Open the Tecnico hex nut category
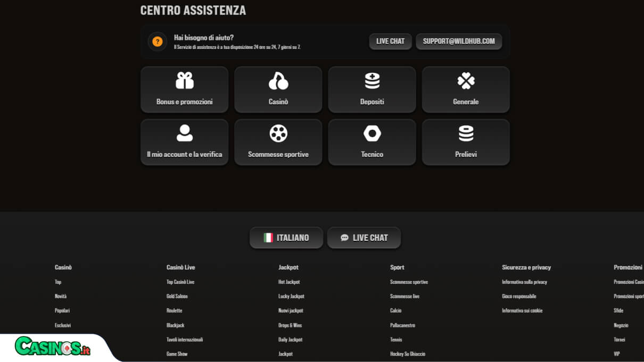This screenshot has height=362, width=644. pos(372,142)
